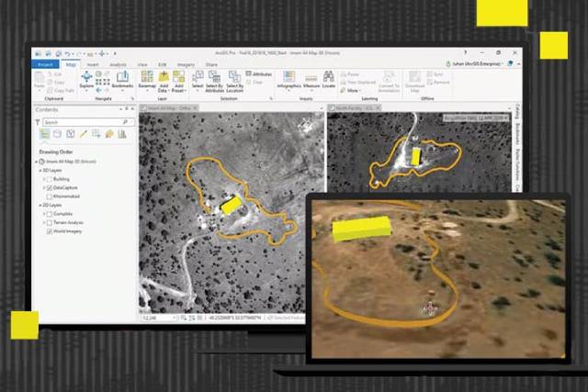Switch to List By Labeling

109,134
